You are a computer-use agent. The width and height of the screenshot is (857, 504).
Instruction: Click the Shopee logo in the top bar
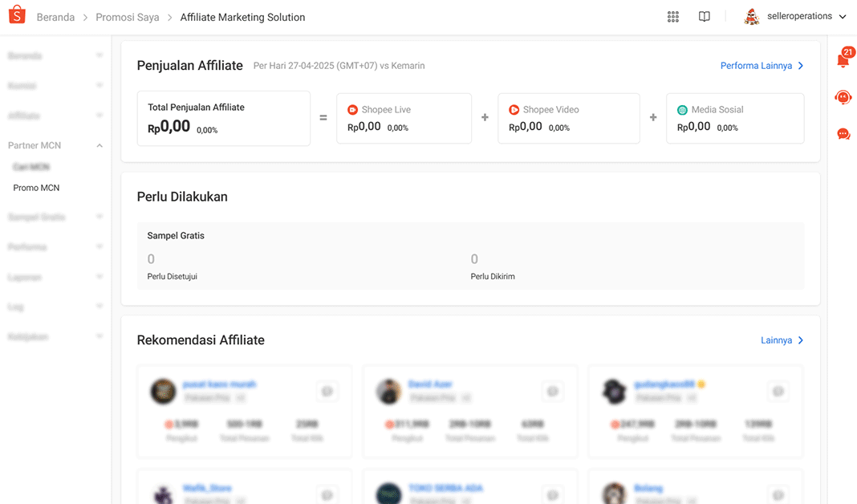click(x=17, y=14)
